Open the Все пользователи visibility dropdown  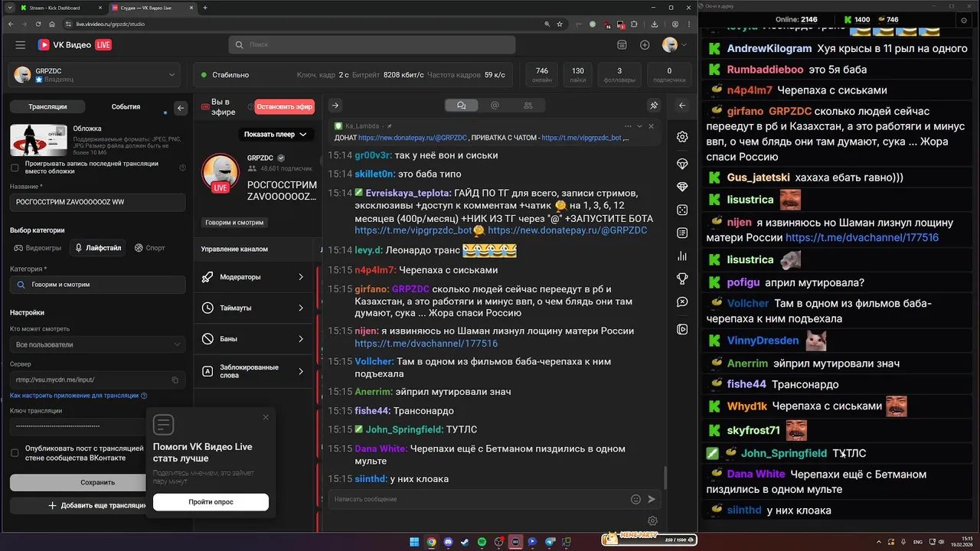tap(97, 345)
